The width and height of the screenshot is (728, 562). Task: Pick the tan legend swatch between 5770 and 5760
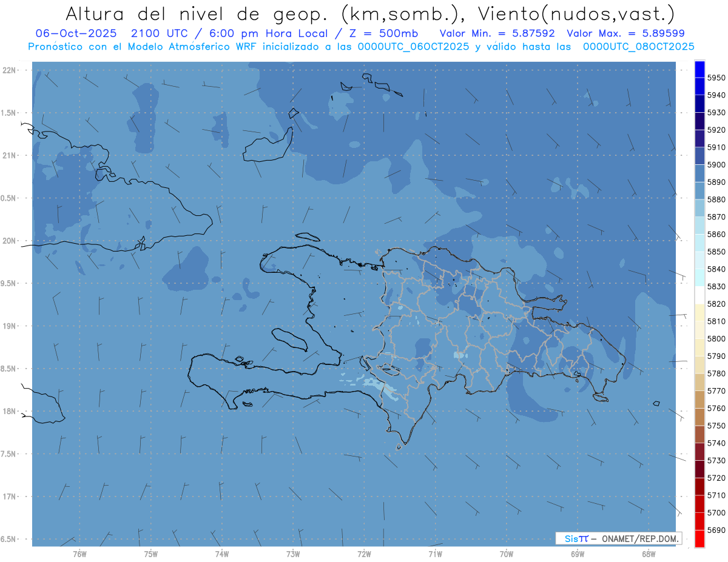coord(699,399)
